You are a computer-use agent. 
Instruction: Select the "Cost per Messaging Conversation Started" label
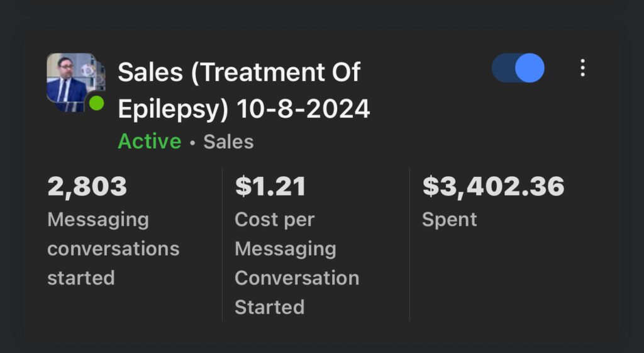(x=296, y=263)
